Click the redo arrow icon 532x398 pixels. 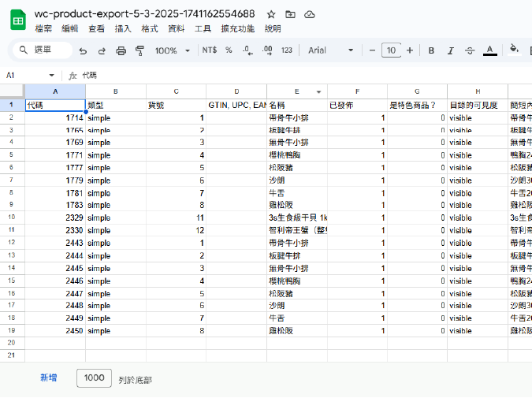click(x=101, y=50)
